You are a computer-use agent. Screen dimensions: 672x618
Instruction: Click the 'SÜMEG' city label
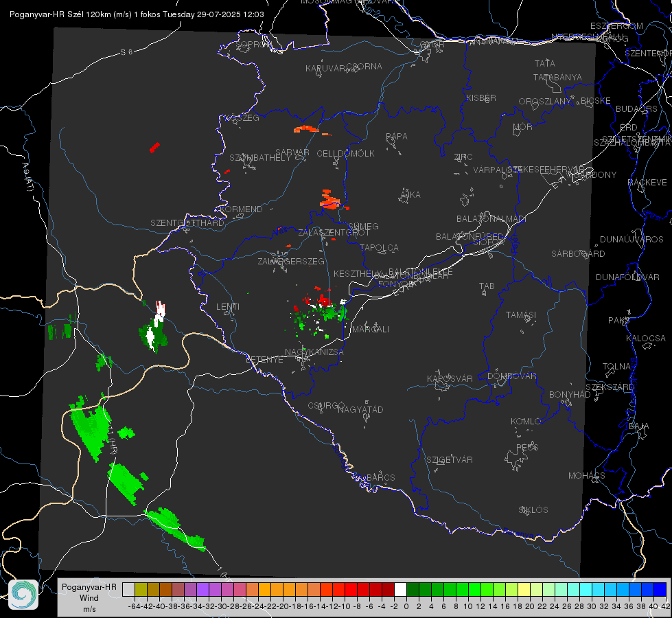[x=363, y=226]
